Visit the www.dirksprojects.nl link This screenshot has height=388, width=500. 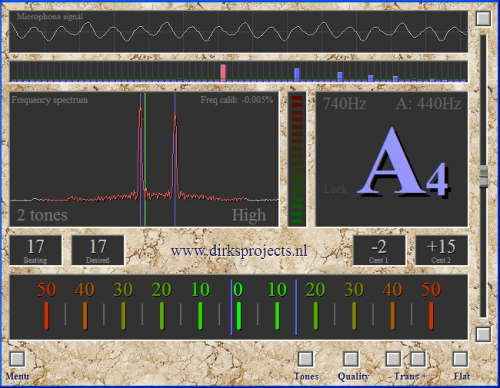coord(239,251)
